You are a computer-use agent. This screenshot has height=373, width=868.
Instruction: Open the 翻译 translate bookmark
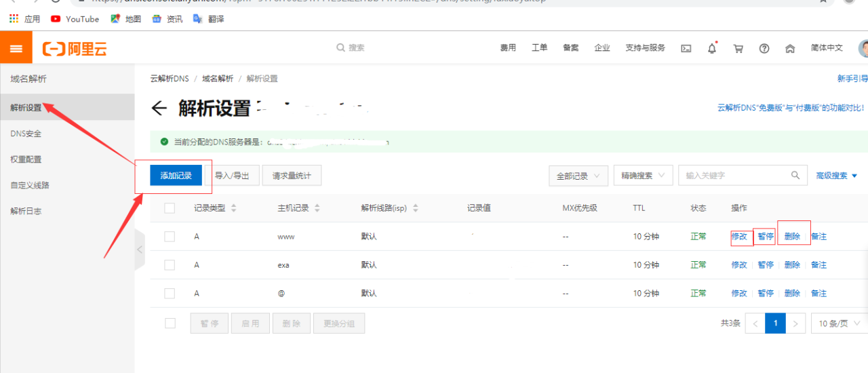(208, 19)
